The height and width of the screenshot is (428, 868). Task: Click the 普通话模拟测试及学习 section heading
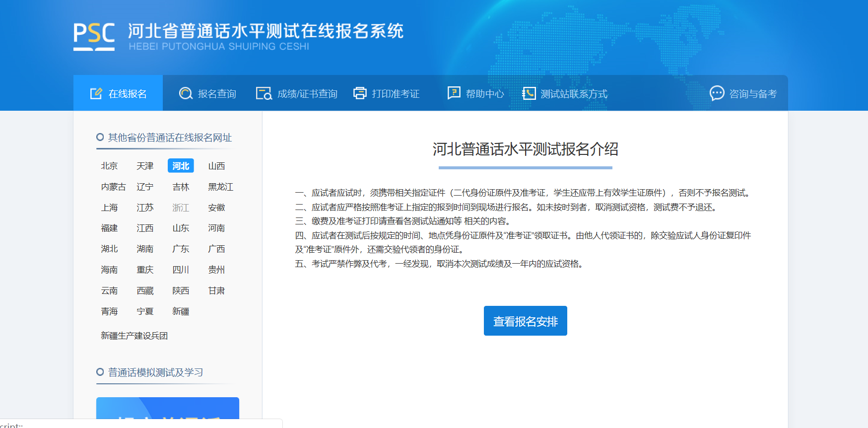(x=155, y=372)
